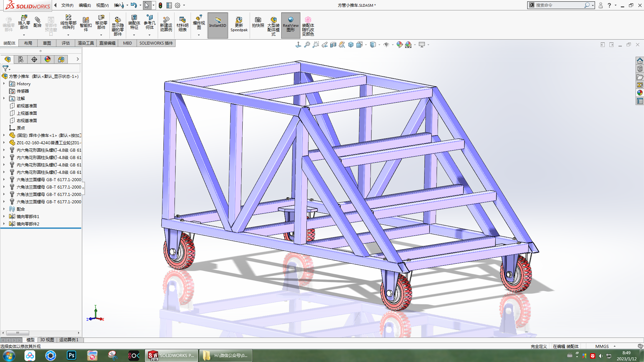Viewport: 644px width, 362px height.
Task: Open 参考几何体 reference geometry
Action: tap(150, 22)
